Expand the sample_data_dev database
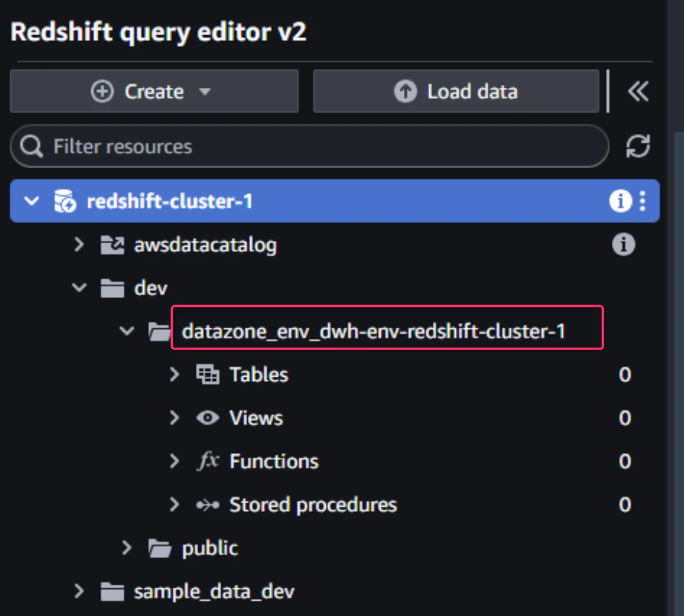Viewport: 684px width, 616px height. tap(79, 591)
